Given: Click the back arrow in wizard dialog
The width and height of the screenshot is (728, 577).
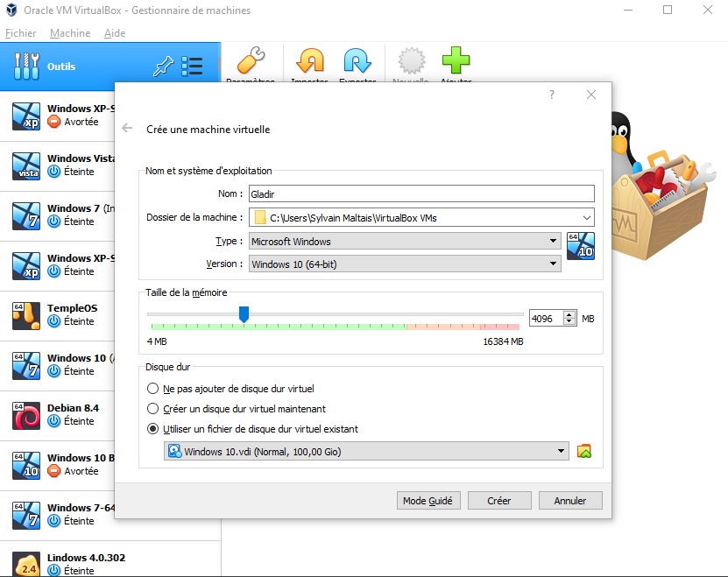Looking at the screenshot, I should 127,128.
